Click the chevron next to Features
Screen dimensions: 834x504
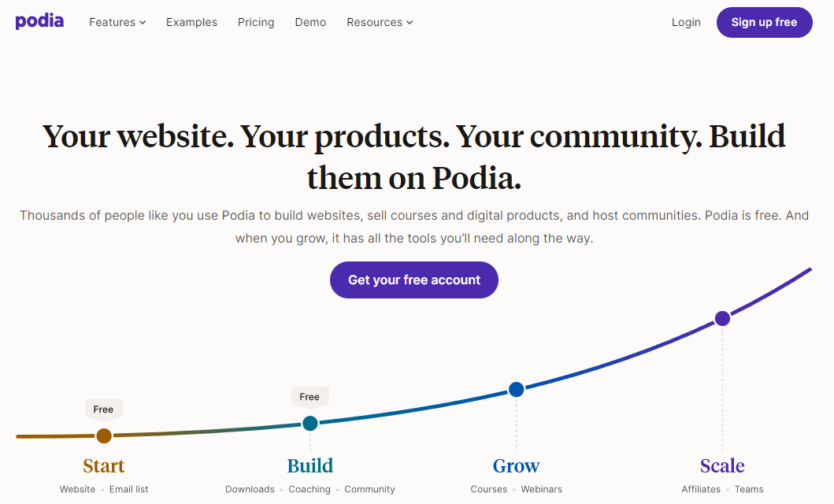point(143,22)
